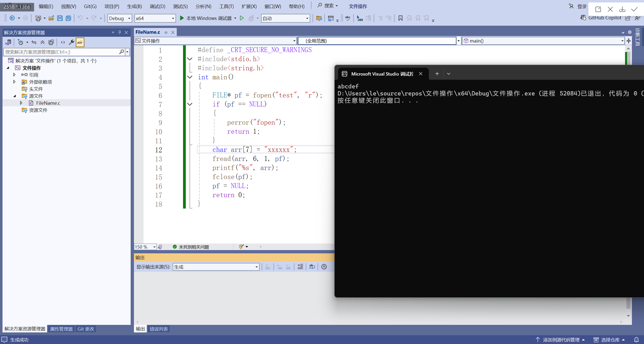Viewport: 644px width, 344px height.
Task: Toggle auto-hide pin on Solution Explorer
Action: (120, 32)
